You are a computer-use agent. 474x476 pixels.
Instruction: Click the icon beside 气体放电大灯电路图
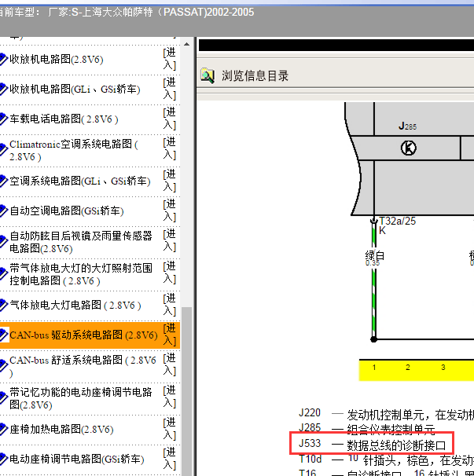[4, 305]
